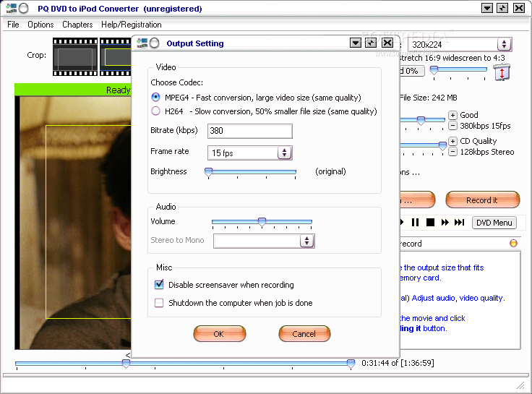The width and height of the screenshot is (532, 394).
Task: Open the Frame rate 15 fps dropdown
Action: pyautogui.click(x=284, y=153)
